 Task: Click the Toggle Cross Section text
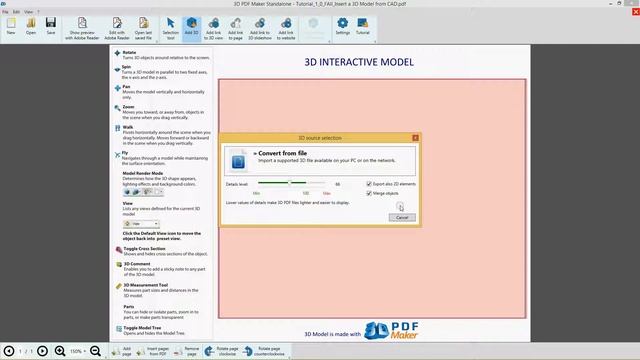pyautogui.click(x=144, y=249)
